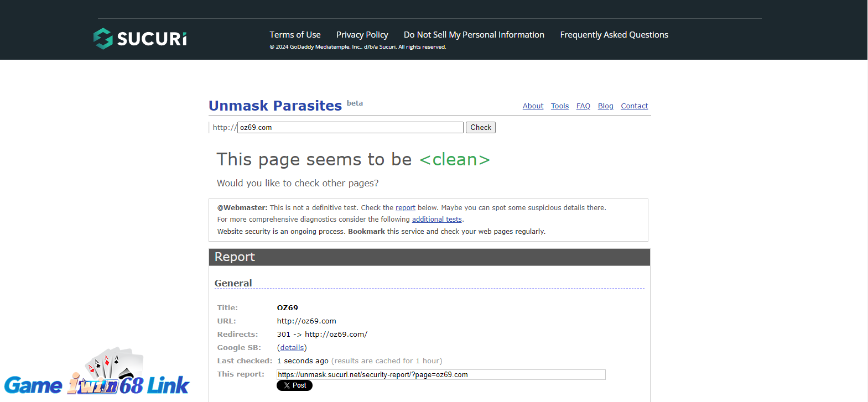Focus the URL input with oz69.com
868x402 pixels.
(350, 127)
